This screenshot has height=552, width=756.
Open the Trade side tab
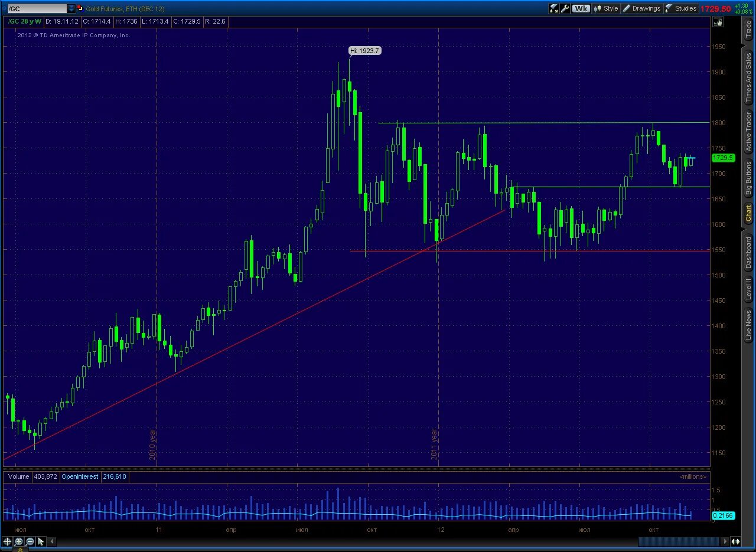(748, 29)
